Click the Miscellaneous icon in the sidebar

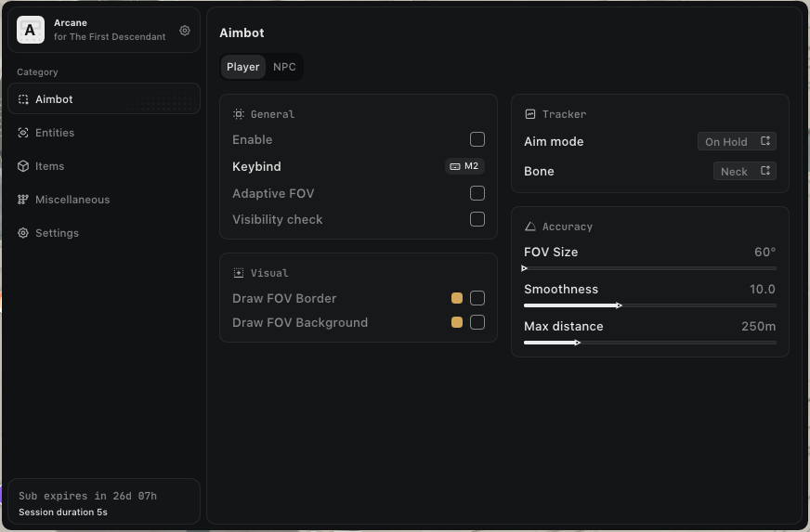pyautogui.click(x=23, y=200)
